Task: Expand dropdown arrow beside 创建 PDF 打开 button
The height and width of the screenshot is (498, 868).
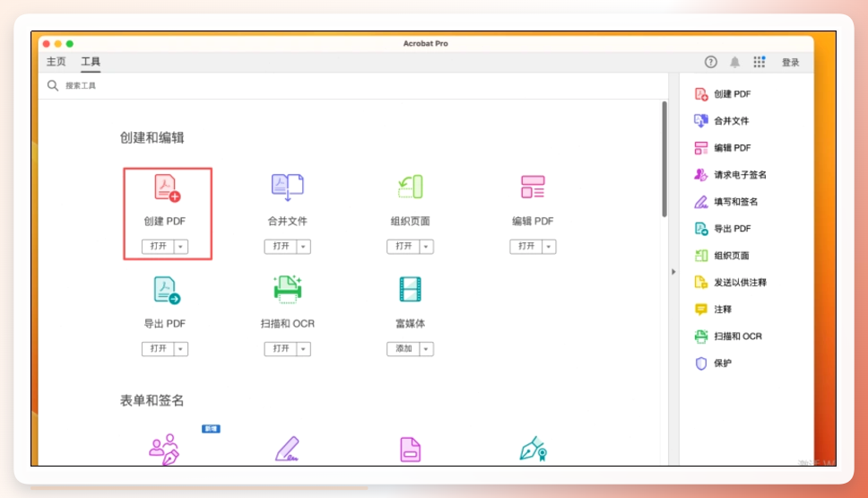Action: [x=181, y=247]
